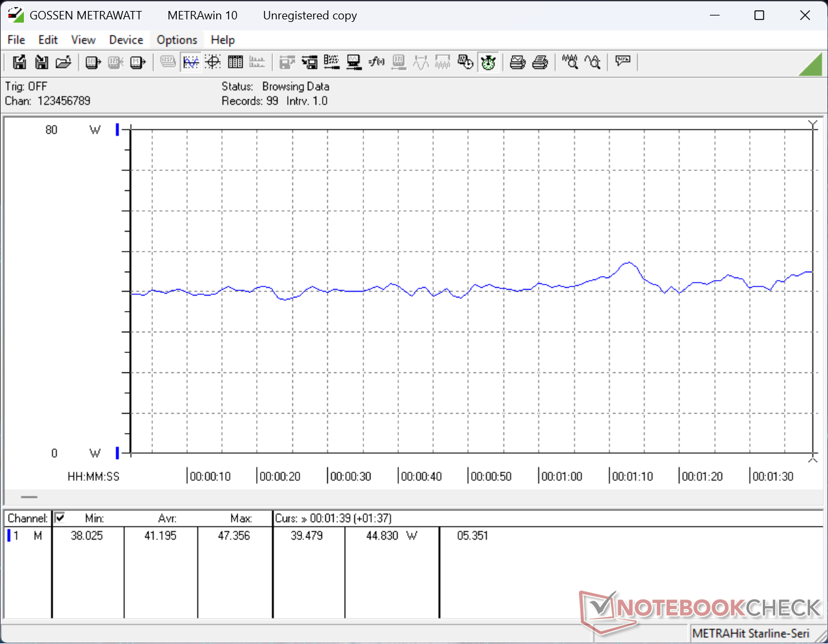
Task: Click the blue marker beside 80 W
Action: 117,130
